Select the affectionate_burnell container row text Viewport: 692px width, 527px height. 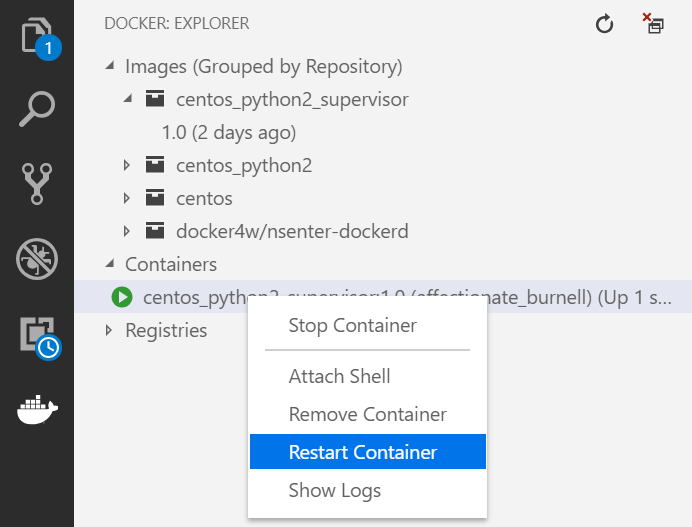(407, 297)
